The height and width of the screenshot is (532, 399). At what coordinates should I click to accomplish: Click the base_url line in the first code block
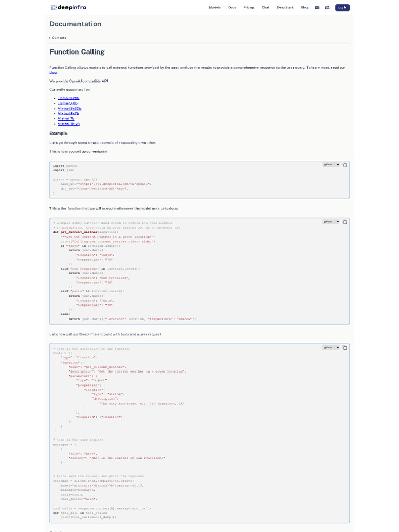coord(106,184)
